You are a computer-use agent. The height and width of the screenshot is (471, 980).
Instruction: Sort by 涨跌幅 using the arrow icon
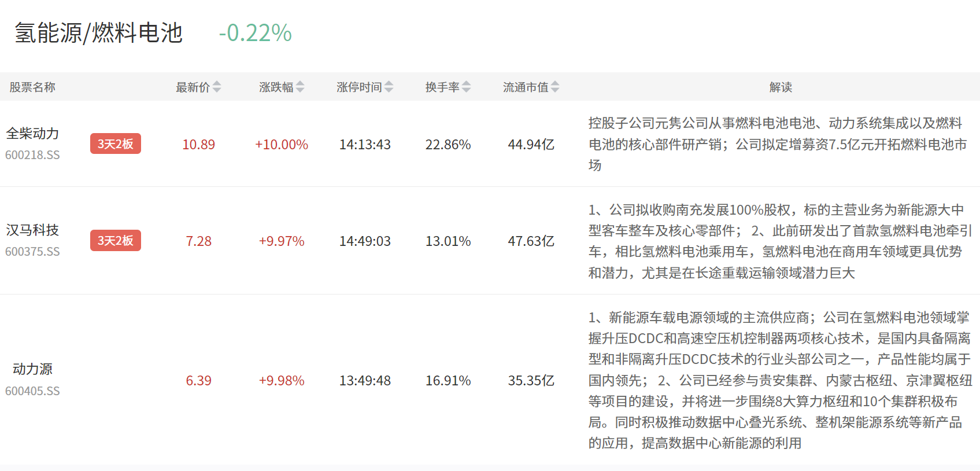coord(300,87)
